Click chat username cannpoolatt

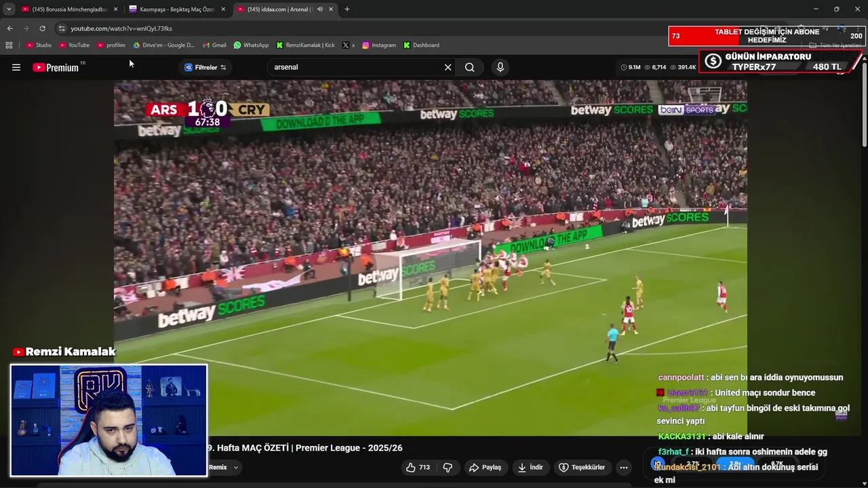681,378
